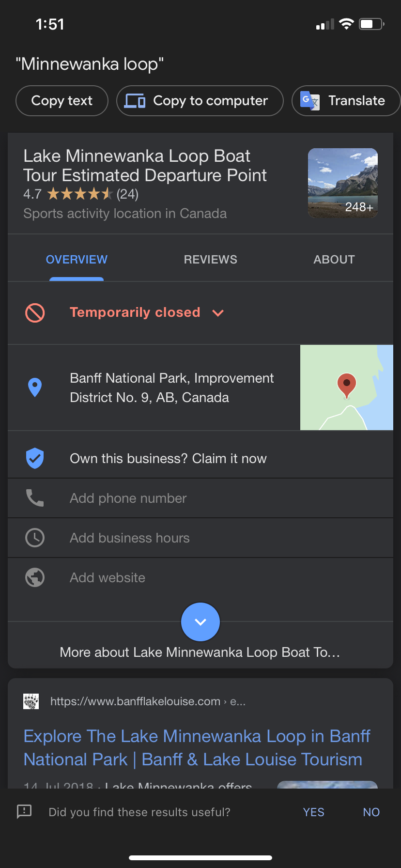
Task: Open Explore The Lake Minnewanka Loop link
Action: (x=197, y=747)
